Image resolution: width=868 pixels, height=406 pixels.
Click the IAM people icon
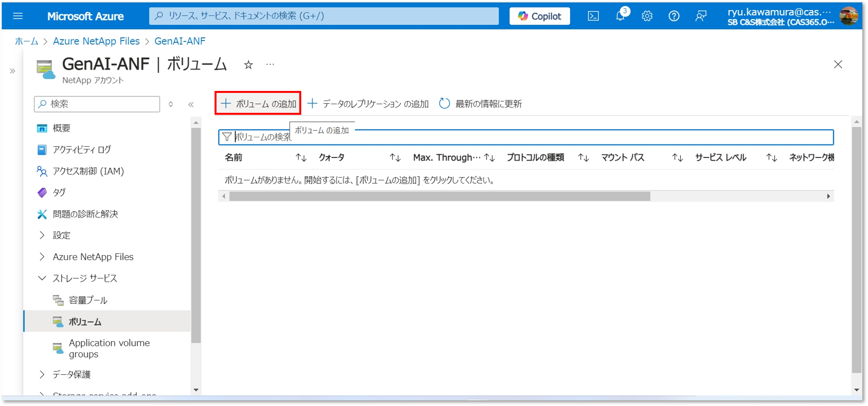coord(42,171)
